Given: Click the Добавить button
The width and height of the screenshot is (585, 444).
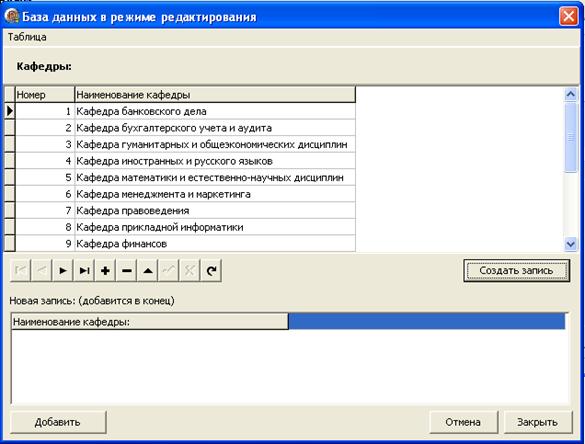Looking at the screenshot, I should click(58, 422).
